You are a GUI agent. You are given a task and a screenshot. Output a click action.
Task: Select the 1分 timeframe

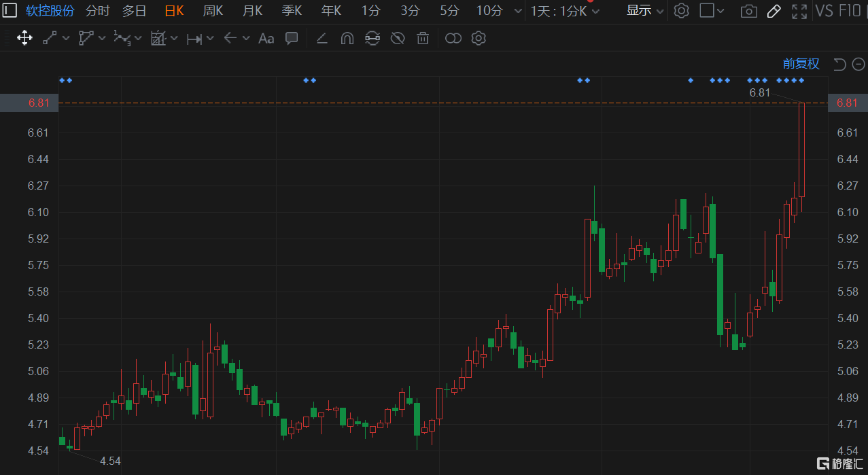(x=371, y=11)
